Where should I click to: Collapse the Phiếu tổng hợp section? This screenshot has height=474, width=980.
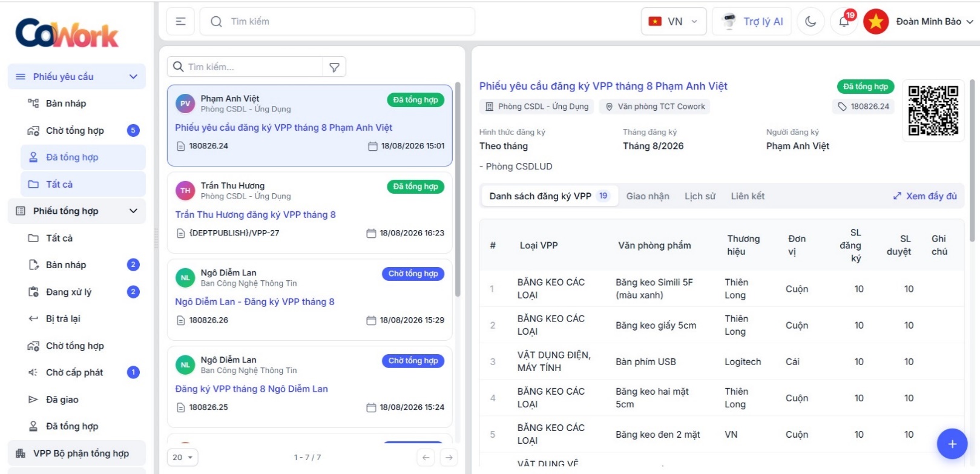coord(77,211)
